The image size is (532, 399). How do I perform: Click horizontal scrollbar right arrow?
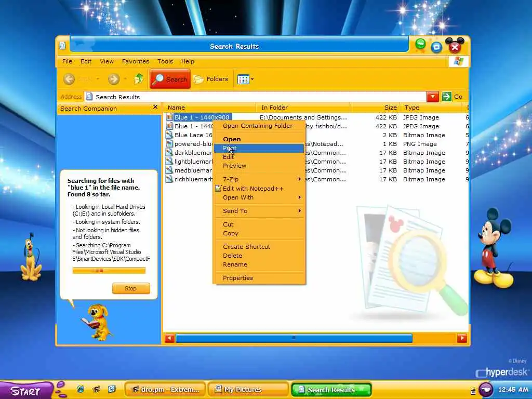coord(462,338)
